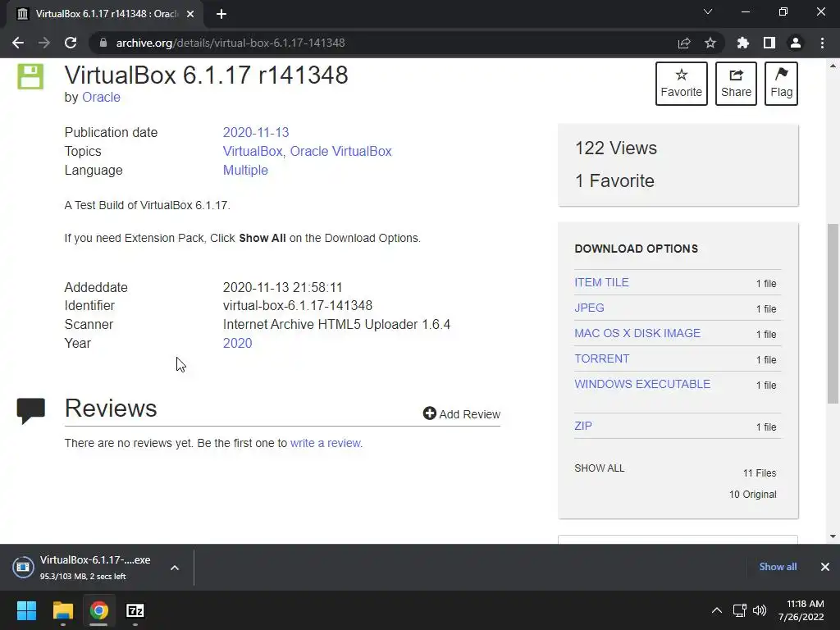Click the Chrome taskbar icon
840x630 pixels.
(98, 610)
